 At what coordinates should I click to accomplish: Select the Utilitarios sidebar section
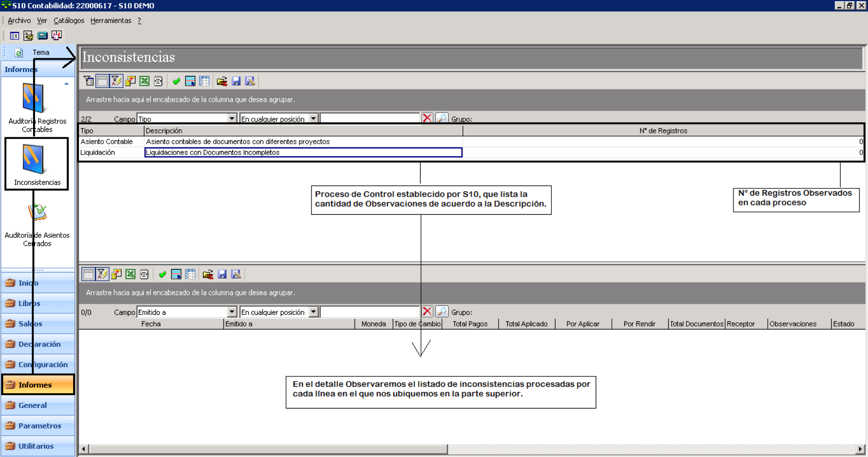click(x=38, y=446)
